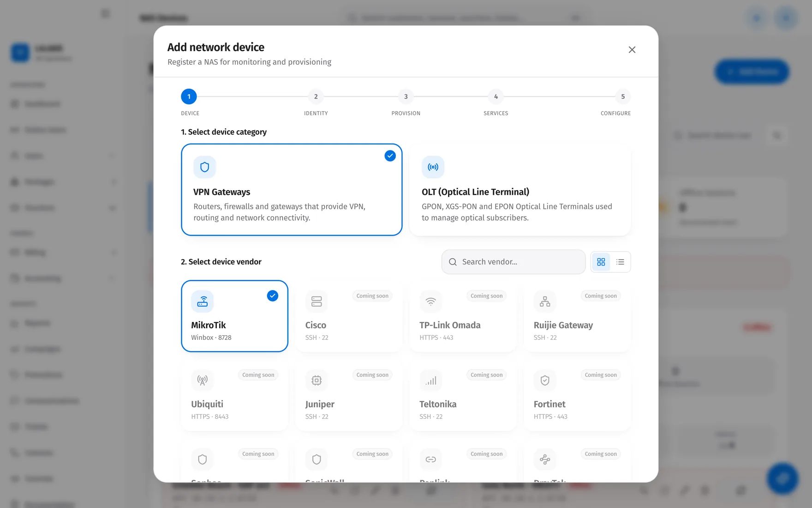Click the Fortinet shield check icon
Screen dimensions: 812x508
tap(545, 381)
